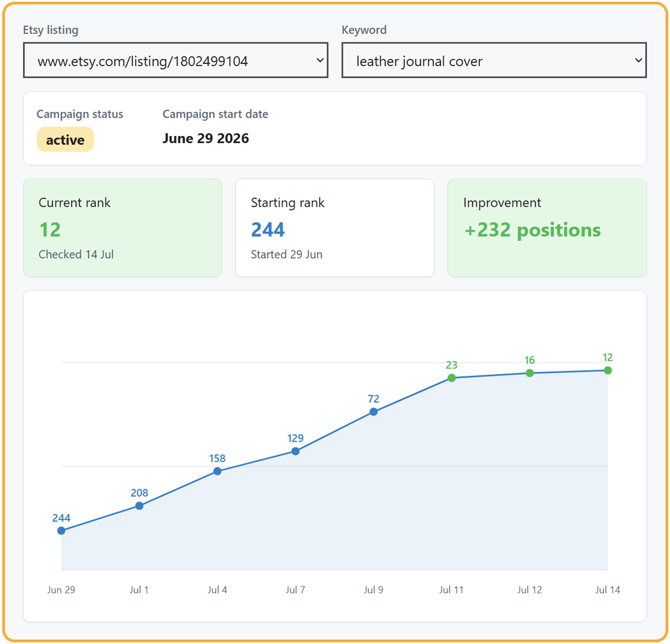The image size is (670, 644).
Task: Click the Current rank card heading
Action: click(75, 203)
